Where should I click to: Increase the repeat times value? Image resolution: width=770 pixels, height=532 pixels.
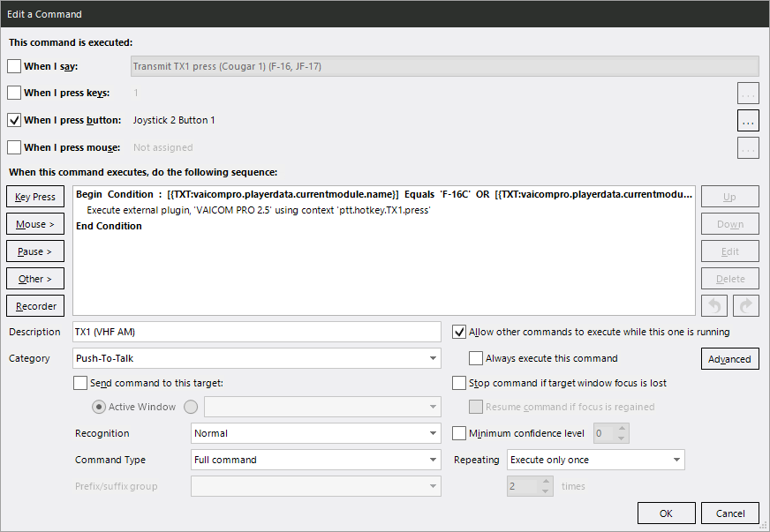pos(546,482)
